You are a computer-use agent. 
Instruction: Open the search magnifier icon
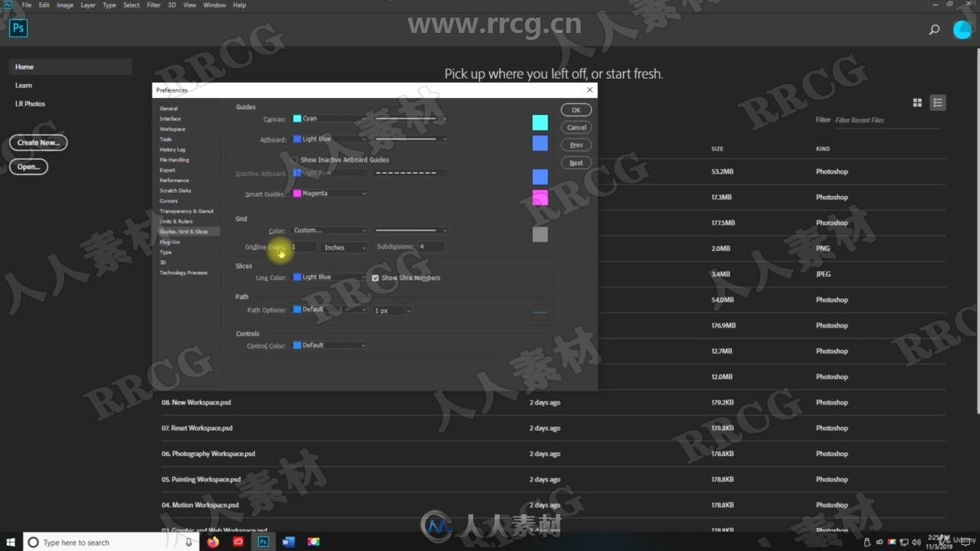(934, 30)
